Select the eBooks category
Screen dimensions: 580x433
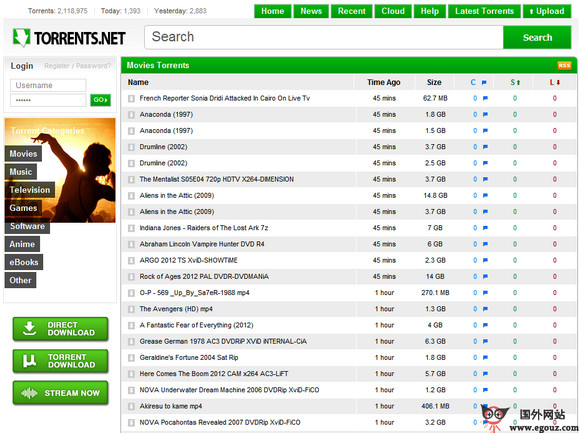[x=24, y=263]
